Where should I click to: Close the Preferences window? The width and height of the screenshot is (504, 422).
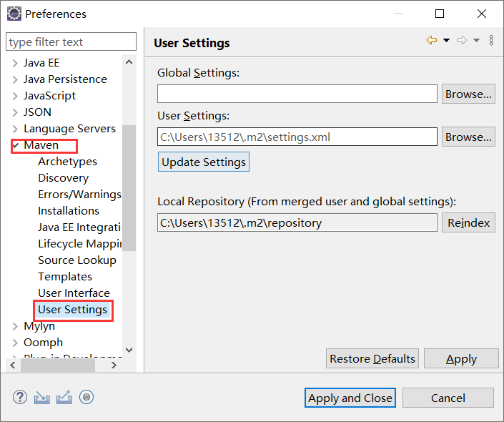tap(482, 14)
